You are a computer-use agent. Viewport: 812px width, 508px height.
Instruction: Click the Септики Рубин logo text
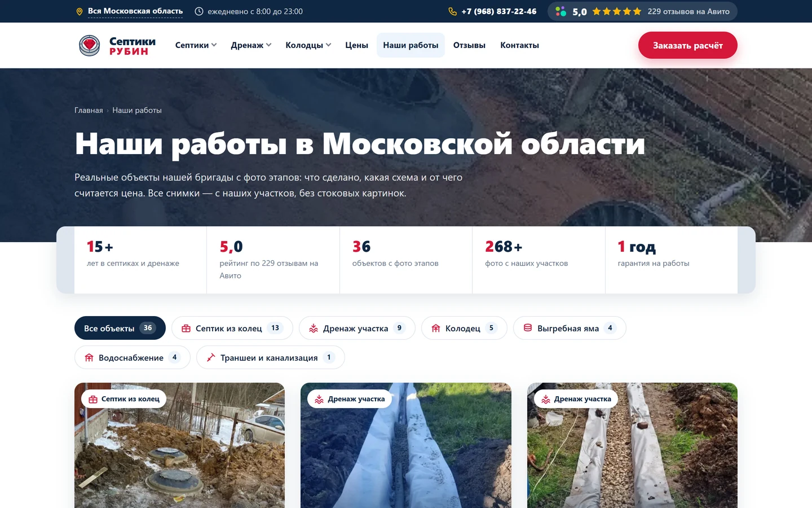pyautogui.click(x=133, y=46)
